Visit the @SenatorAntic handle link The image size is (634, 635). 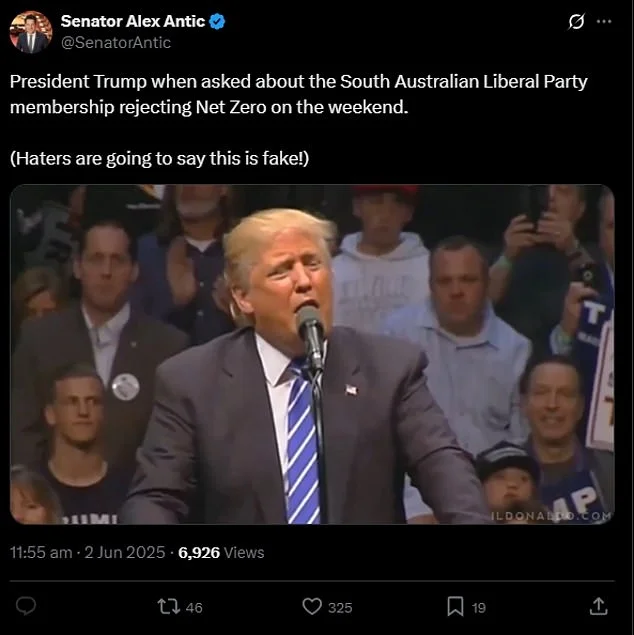pyautogui.click(x=116, y=43)
